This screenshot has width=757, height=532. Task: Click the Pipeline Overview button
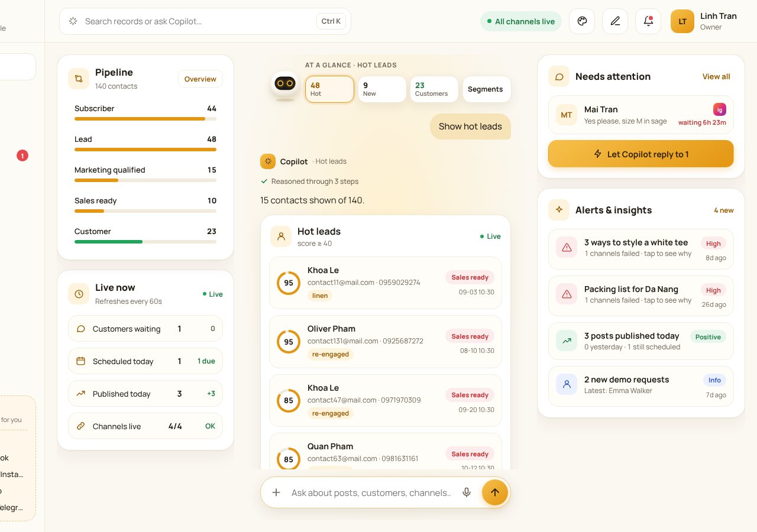200,79
